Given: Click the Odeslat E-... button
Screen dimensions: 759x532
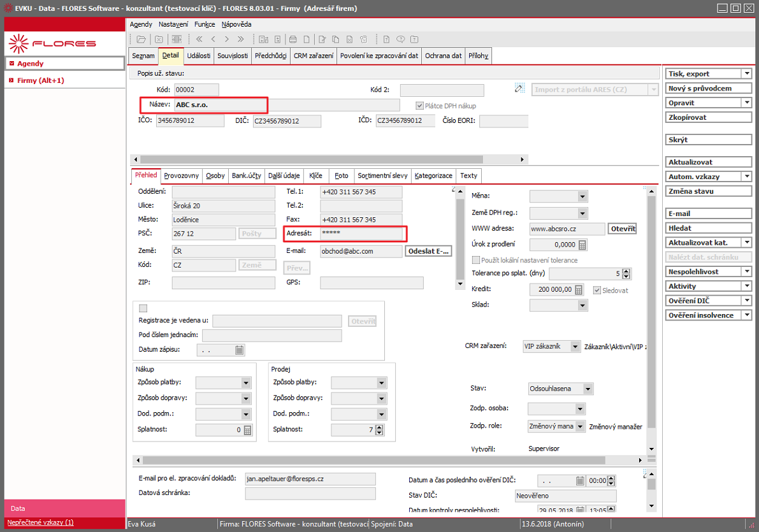Looking at the screenshot, I should [x=429, y=251].
